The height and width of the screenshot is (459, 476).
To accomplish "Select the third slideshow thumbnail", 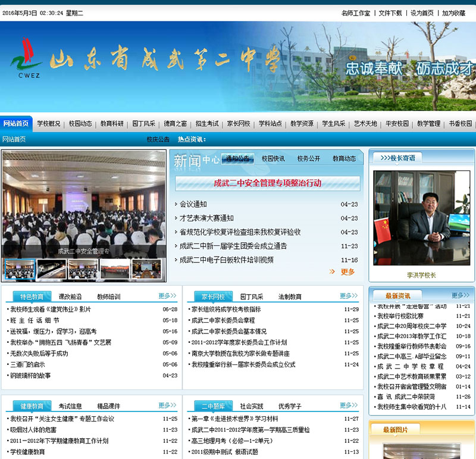I will coord(83,269).
